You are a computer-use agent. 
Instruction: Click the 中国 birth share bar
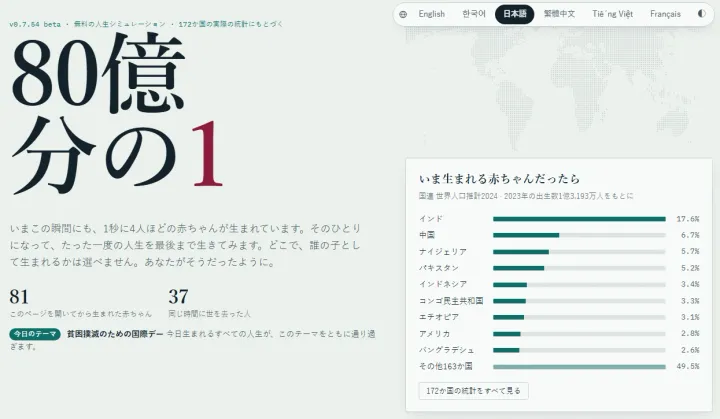pos(579,235)
